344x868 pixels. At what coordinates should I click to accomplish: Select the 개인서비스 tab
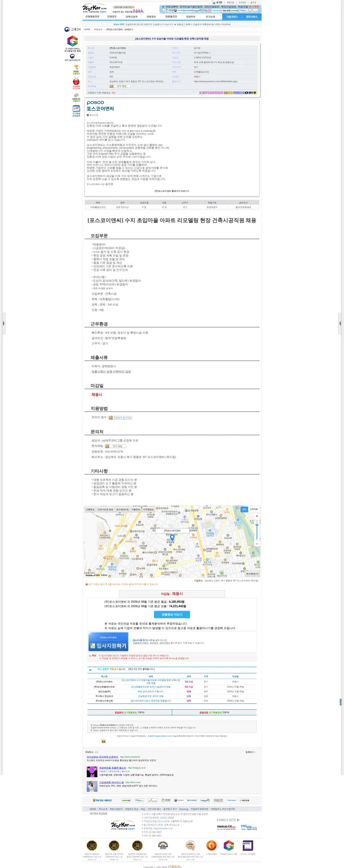(x=251, y=17)
